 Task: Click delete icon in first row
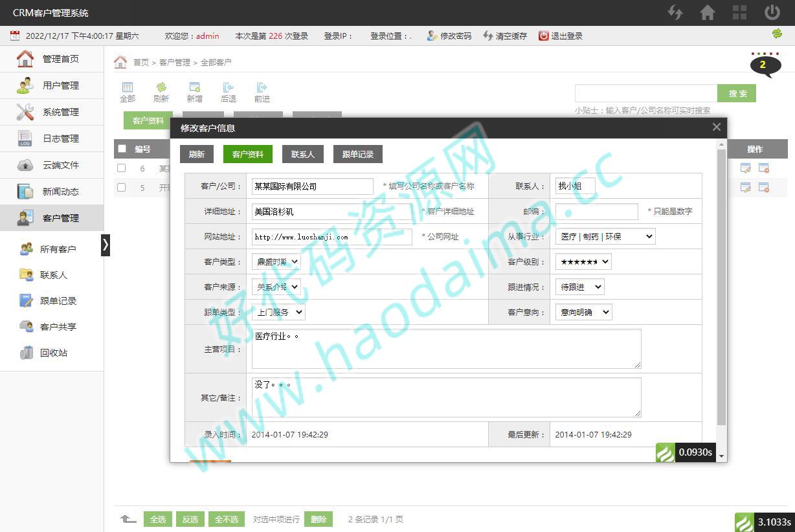coord(764,168)
